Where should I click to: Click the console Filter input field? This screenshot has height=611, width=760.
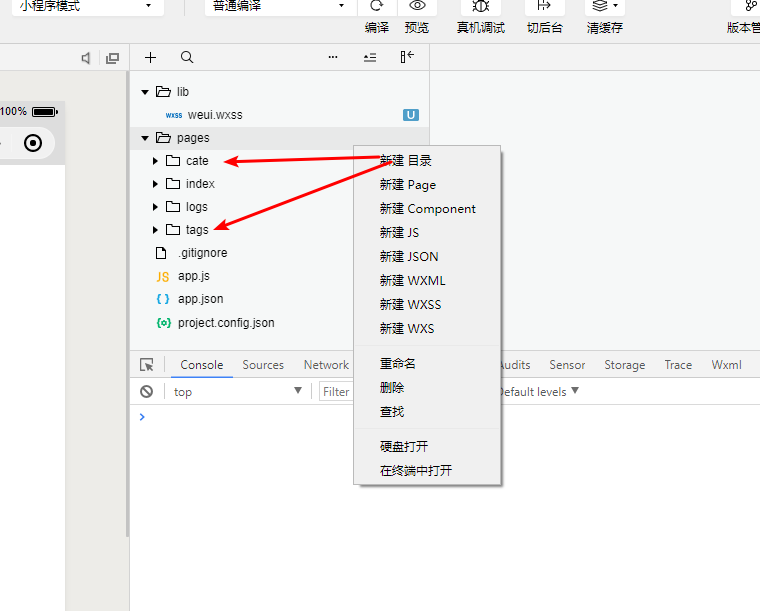(337, 392)
